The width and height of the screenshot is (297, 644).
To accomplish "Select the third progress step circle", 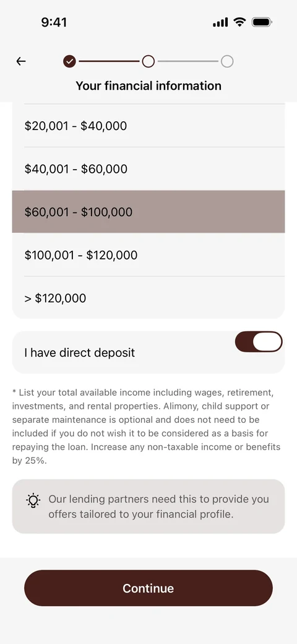I will [x=227, y=61].
